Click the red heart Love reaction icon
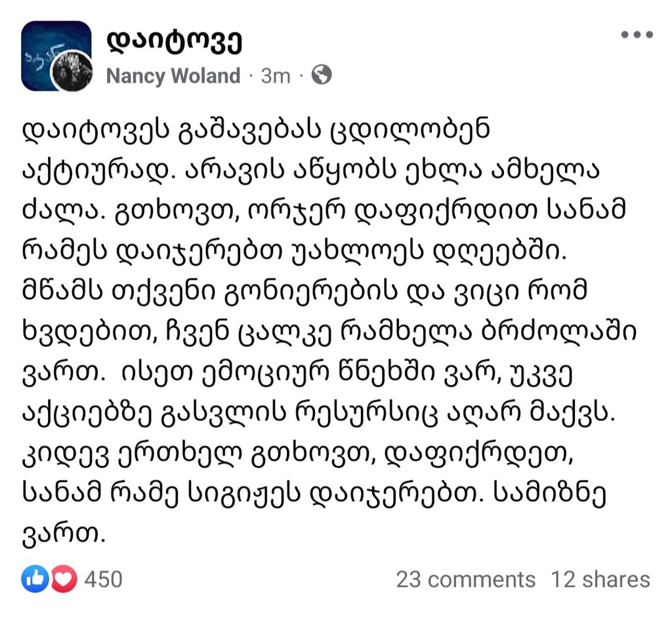The height and width of the screenshot is (625, 672). pyautogui.click(x=64, y=579)
